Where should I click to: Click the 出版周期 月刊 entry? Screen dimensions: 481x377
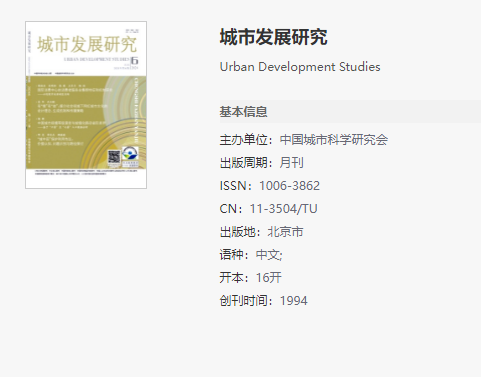click(262, 163)
